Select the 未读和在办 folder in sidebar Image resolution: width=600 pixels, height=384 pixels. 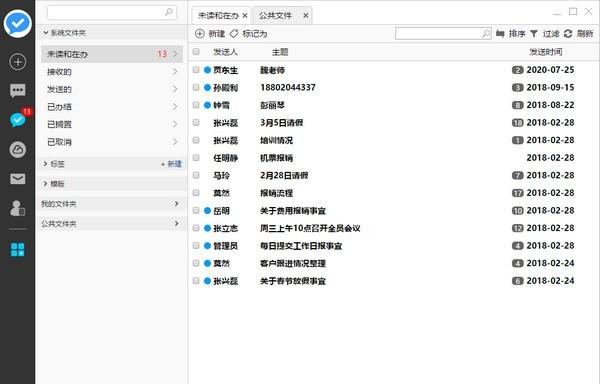[x=112, y=54]
